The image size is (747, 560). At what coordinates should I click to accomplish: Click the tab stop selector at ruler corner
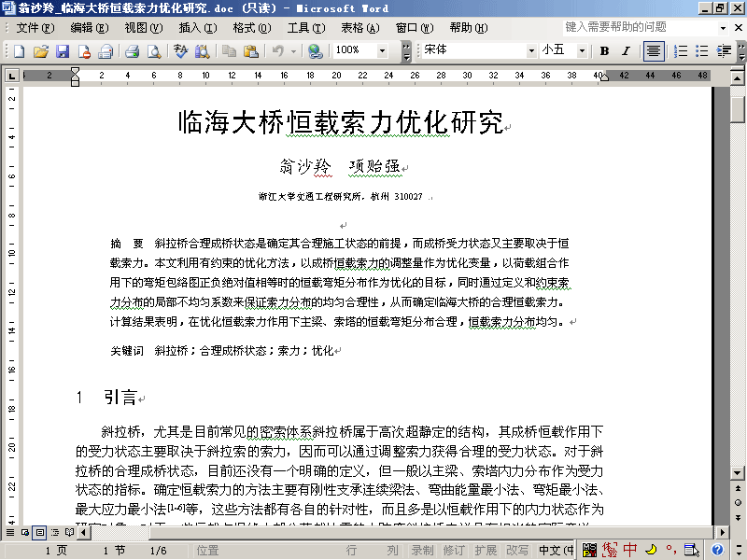pyautogui.click(x=11, y=76)
